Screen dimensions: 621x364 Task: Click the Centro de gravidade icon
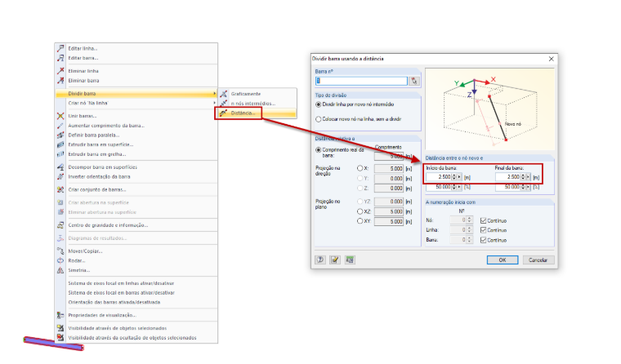pyautogui.click(x=60, y=225)
